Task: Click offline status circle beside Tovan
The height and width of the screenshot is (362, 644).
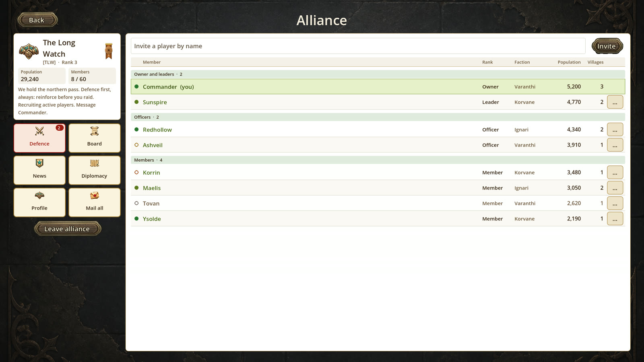Action: pos(136,203)
